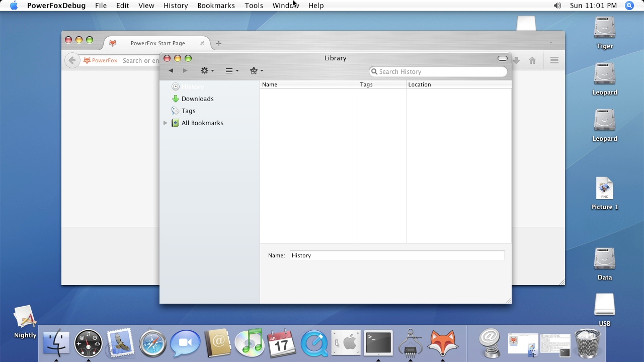Viewport: 644px width, 362px height.
Task: Click the Search History field
Action: coord(438,71)
